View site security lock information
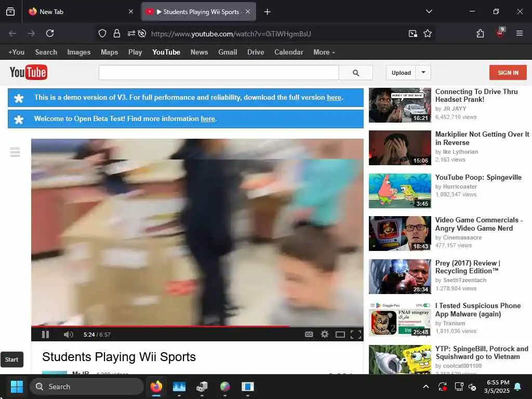Viewport: 532px width, 399px height. click(117, 33)
